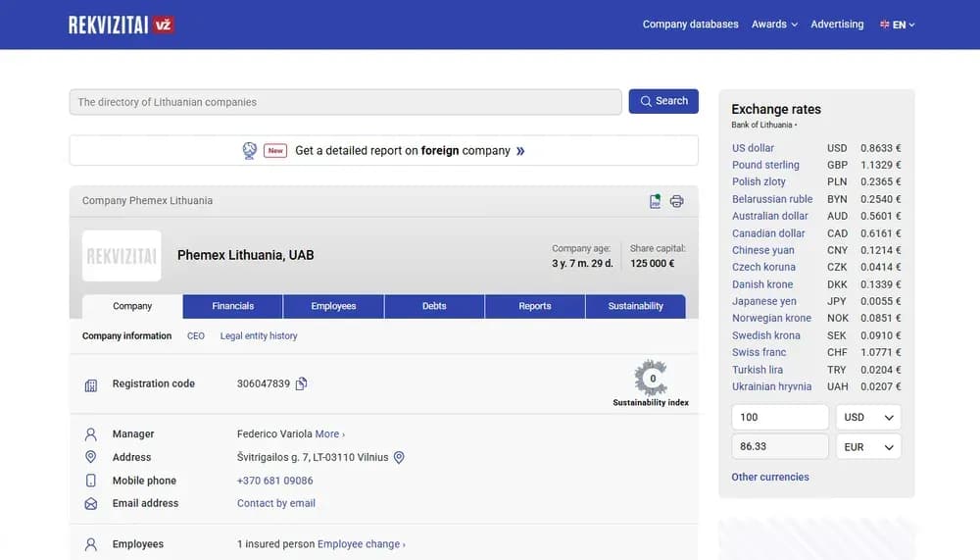Open Swiss franc exchange rate
Screen dimensions: 980x560
(759, 352)
